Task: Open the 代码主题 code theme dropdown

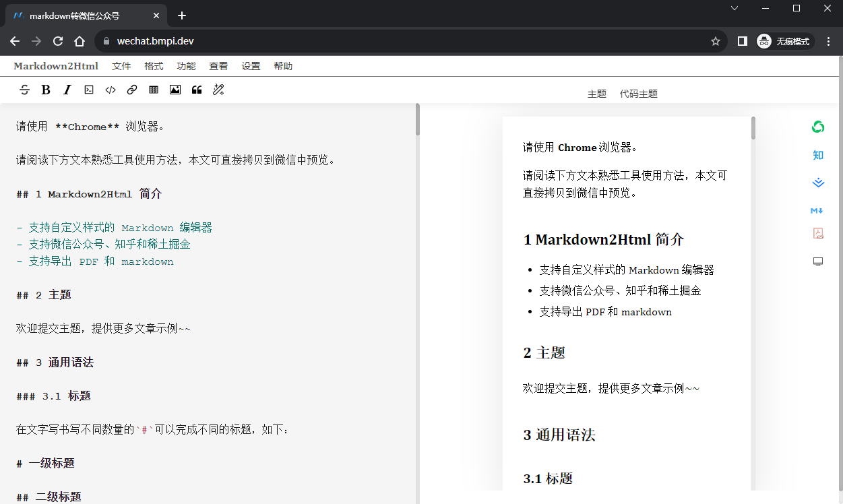Action: point(638,94)
